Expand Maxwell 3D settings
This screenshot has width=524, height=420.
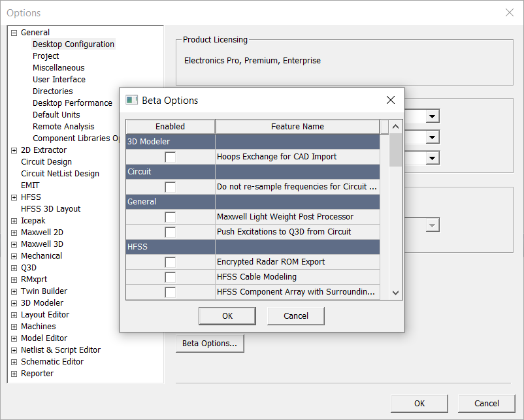pos(14,244)
